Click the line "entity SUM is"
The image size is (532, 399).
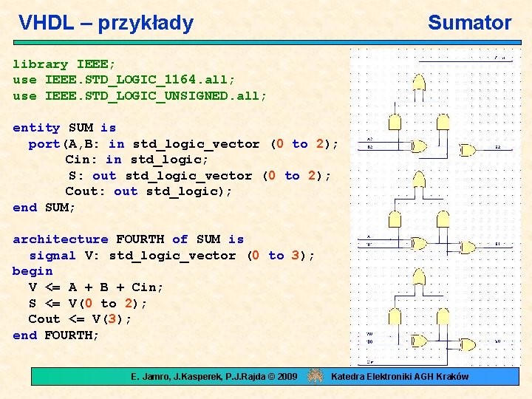click(x=64, y=128)
